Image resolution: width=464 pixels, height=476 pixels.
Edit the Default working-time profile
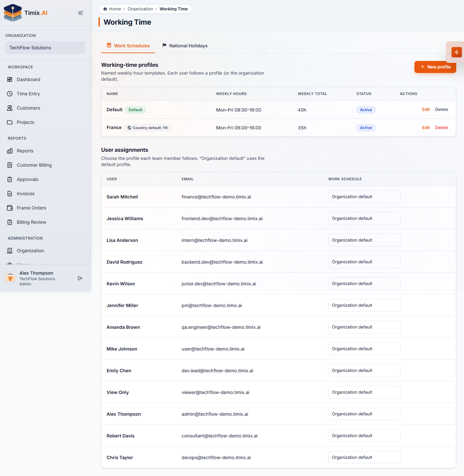coord(426,110)
